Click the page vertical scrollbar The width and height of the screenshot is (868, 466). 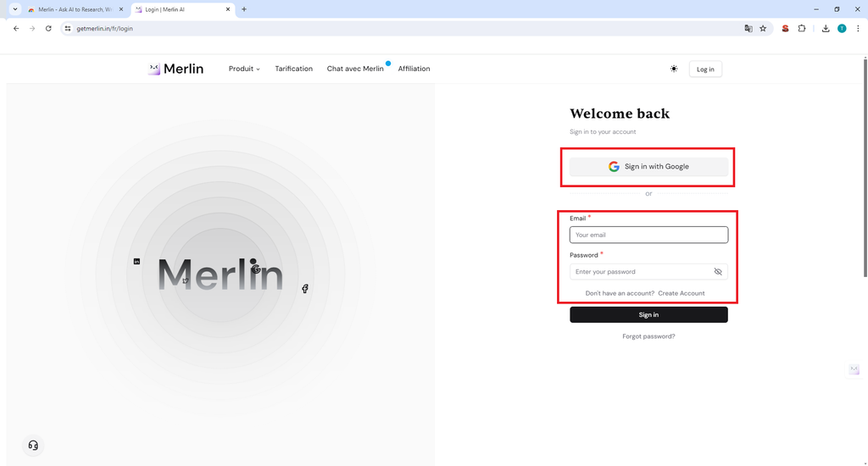[x=865, y=167]
